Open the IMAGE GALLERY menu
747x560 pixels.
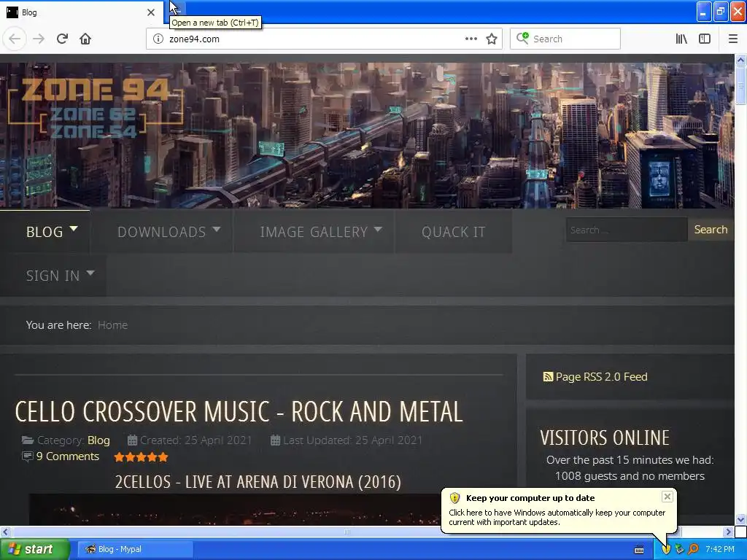[x=314, y=232]
